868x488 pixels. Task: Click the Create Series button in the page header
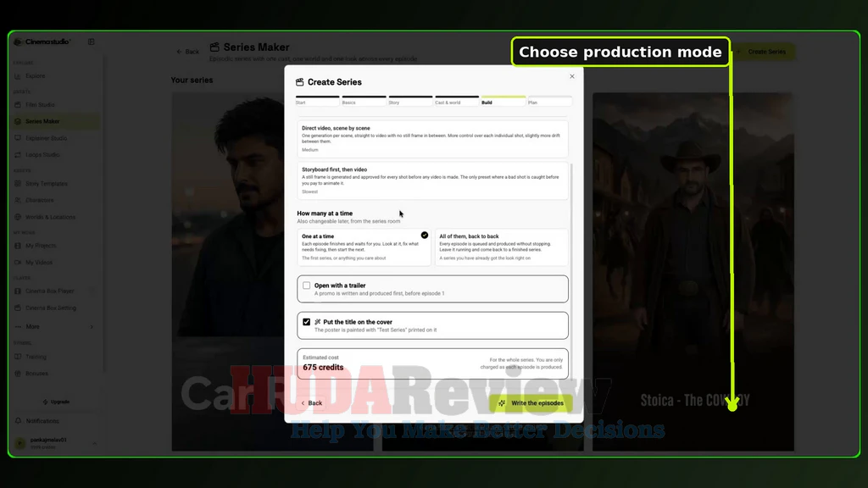pos(762,52)
